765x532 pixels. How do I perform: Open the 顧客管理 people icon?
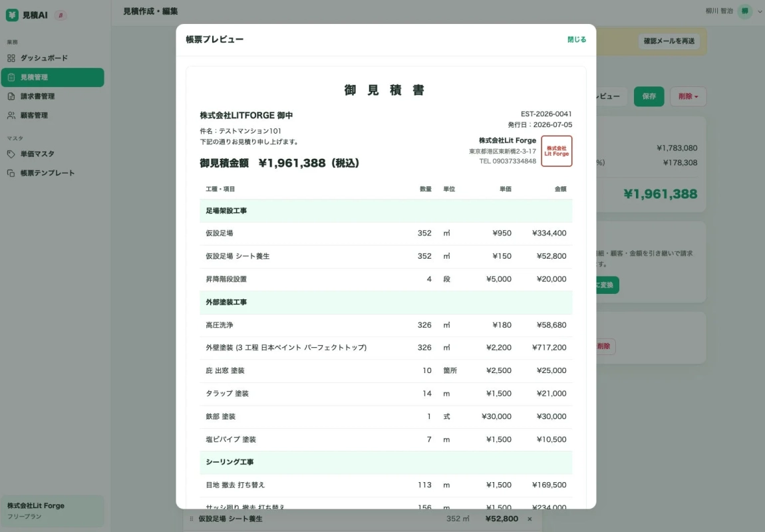(x=11, y=116)
